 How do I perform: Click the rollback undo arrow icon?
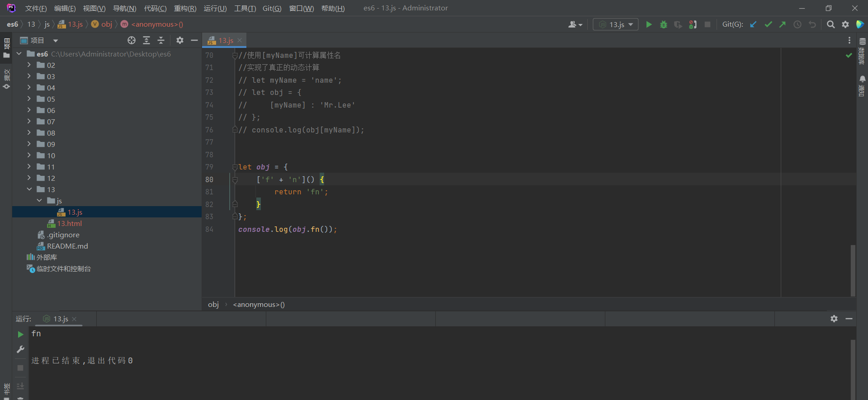coord(812,24)
